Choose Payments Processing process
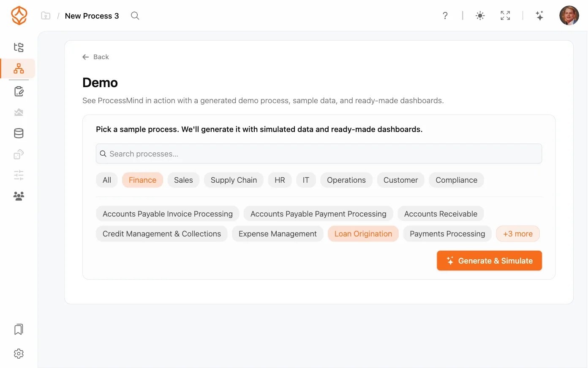 [x=447, y=234]
